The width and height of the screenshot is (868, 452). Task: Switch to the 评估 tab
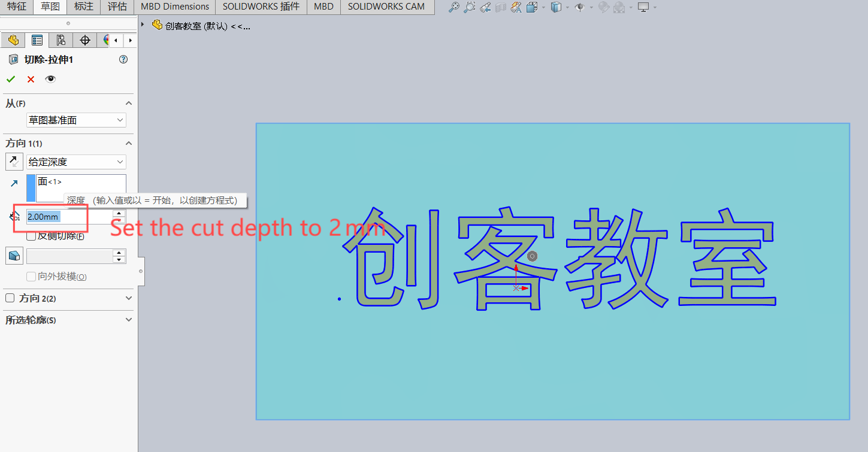[x=117, y=7]
